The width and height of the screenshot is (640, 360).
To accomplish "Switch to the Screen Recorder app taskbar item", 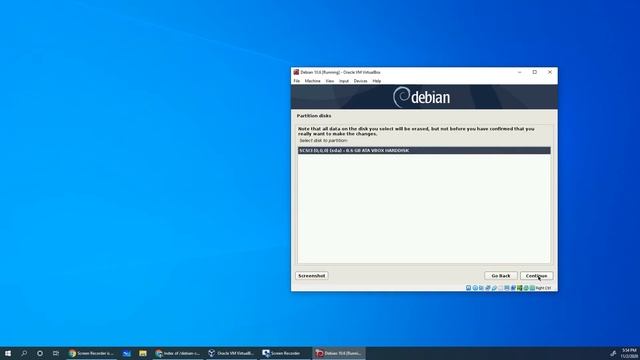I will pyautogui.click(x=284, y=353).
